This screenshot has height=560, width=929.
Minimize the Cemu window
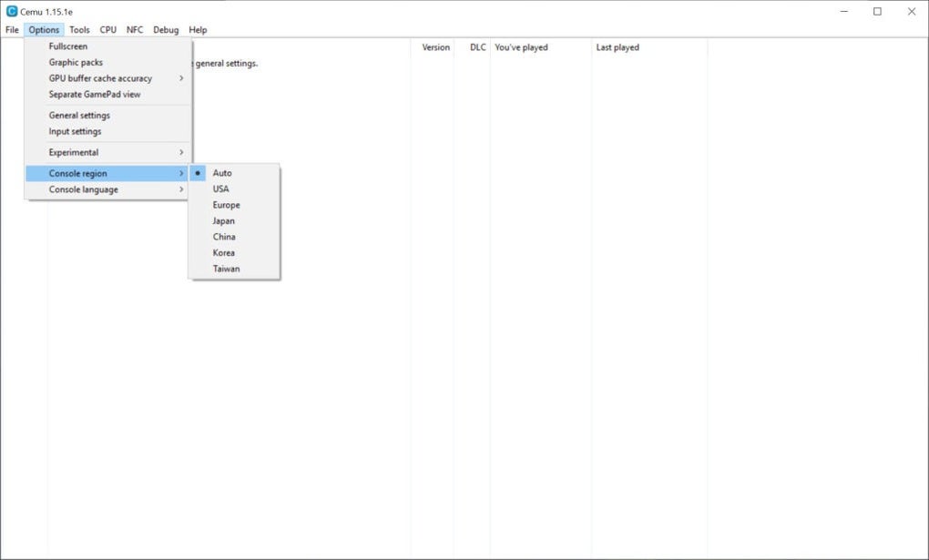pyautogui.click(x=844, y=11)
